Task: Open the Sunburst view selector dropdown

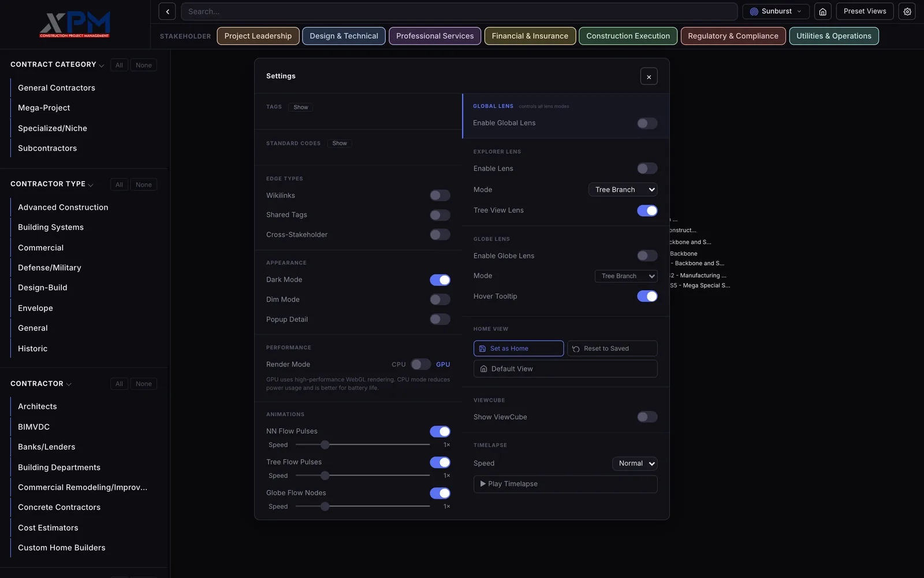Action: pyautogui.click(x=776, y=12)
